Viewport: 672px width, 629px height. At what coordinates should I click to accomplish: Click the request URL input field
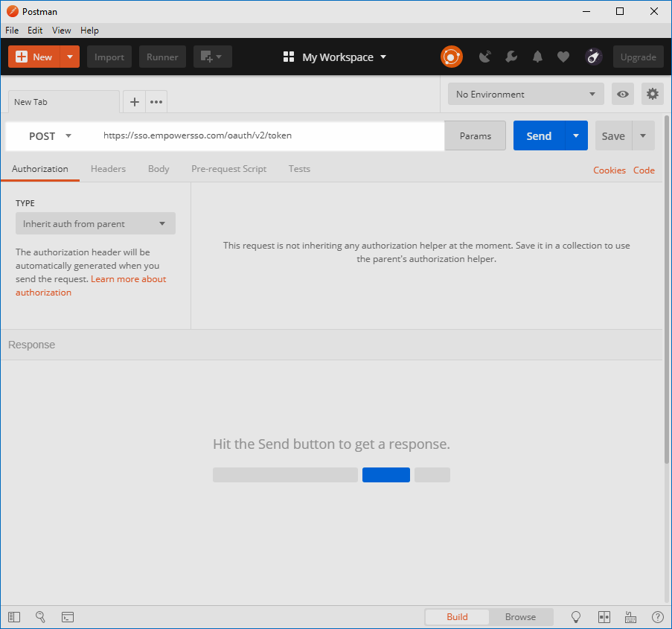(x=260, y=136)
